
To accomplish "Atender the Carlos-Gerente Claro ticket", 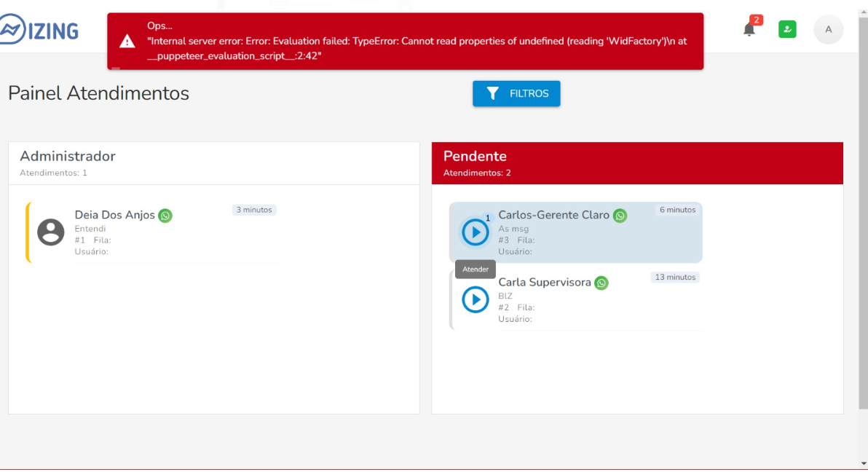I will (x=476, y=232).
